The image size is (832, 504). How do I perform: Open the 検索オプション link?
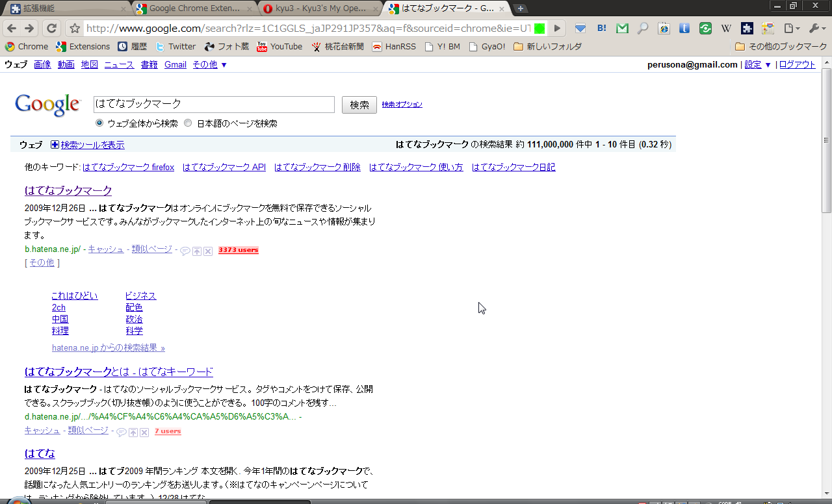tap(402, 105)
